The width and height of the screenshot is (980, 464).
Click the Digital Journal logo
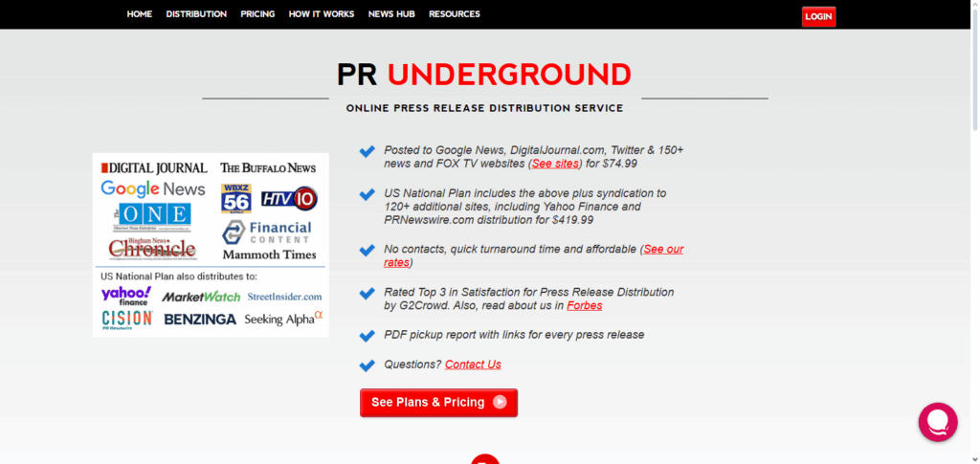pos(154,168)
